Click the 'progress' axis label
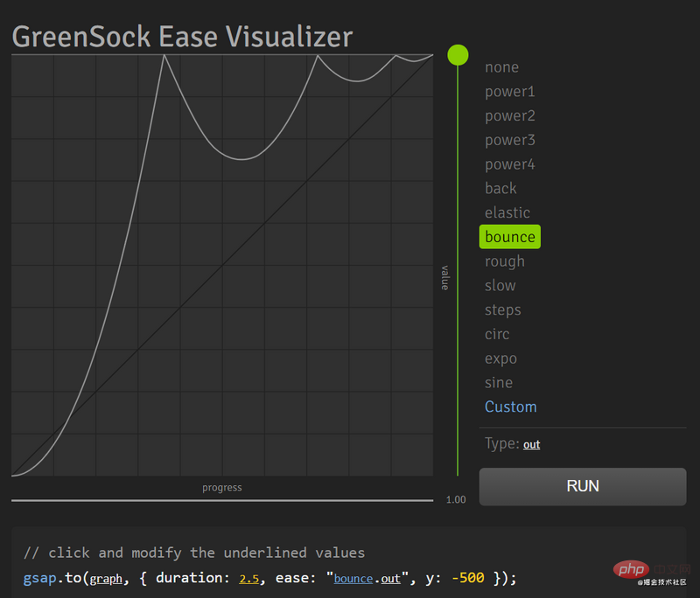This screenshot has width=700, height=598. [222, 488]
